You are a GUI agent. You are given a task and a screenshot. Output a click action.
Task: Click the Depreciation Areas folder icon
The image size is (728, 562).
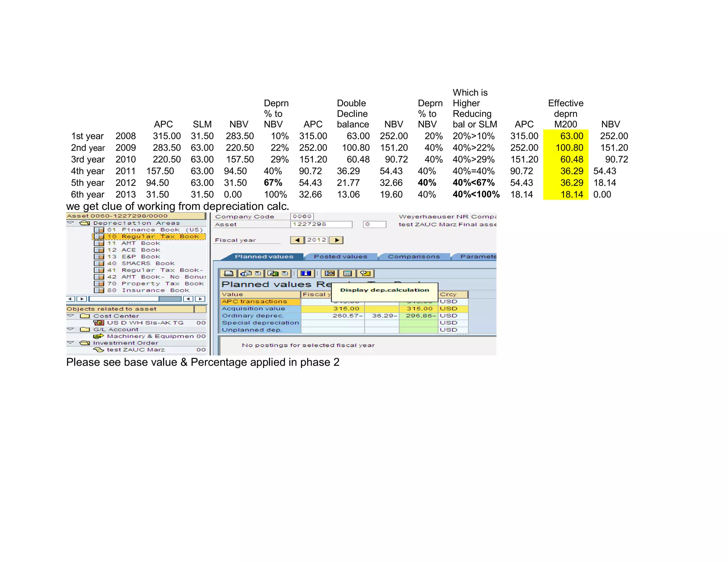[85, 223]
